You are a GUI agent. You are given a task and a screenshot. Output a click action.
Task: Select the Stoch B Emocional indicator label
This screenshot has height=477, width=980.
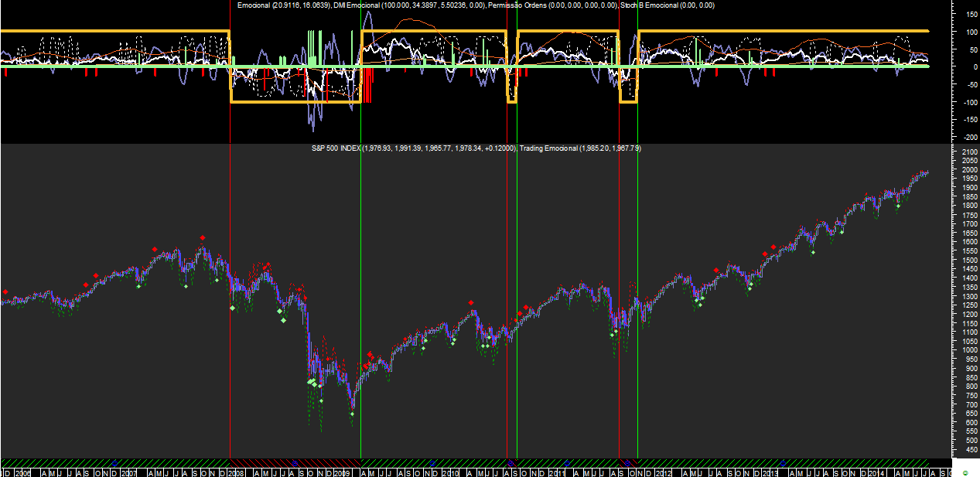point(652,5)
